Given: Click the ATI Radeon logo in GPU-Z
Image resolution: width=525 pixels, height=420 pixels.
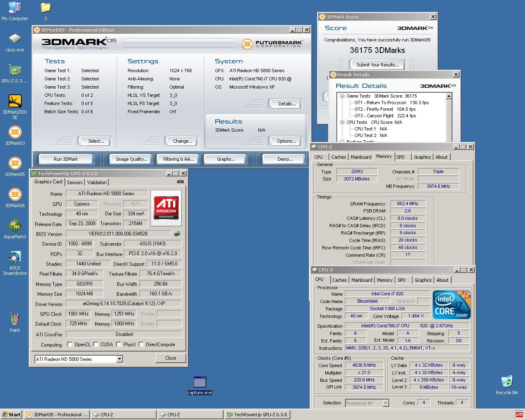Looking at the screenshot, I should [166, 208].
